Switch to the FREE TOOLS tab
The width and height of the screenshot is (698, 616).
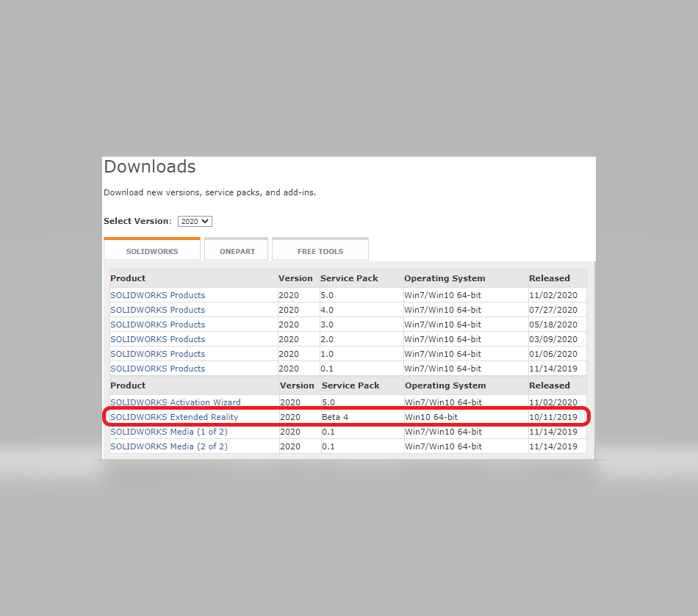click(320, 250)
